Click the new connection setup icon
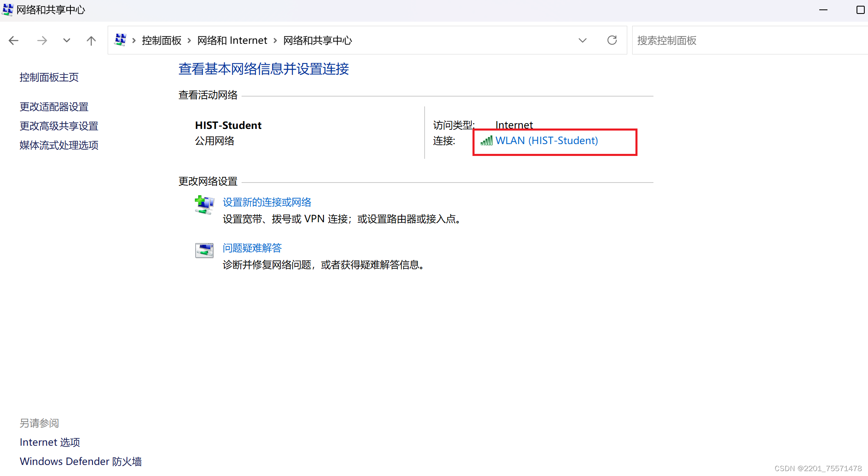 tap(204, 205)
